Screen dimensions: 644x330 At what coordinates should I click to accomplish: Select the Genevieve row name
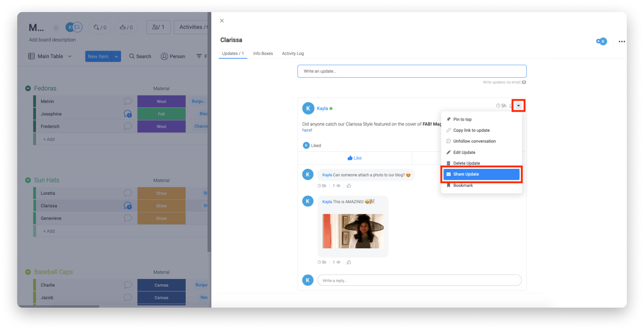[51, 218]
